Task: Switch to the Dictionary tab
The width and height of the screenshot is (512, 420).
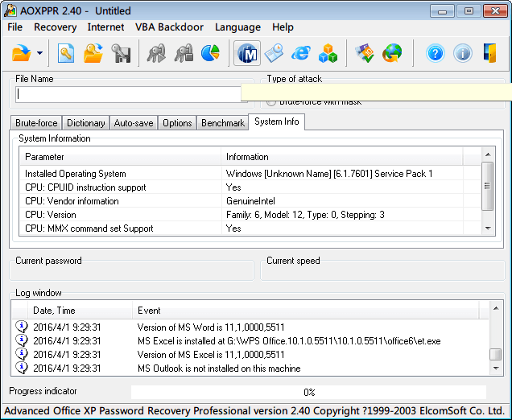Action: point(86,123)
